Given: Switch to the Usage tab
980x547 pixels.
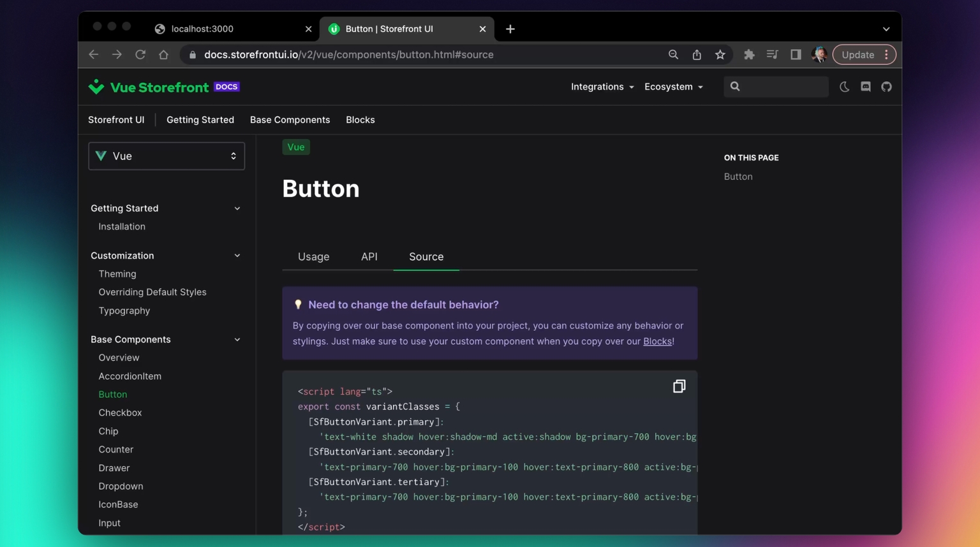Looking at the screenshot, I should coord(314,257).
